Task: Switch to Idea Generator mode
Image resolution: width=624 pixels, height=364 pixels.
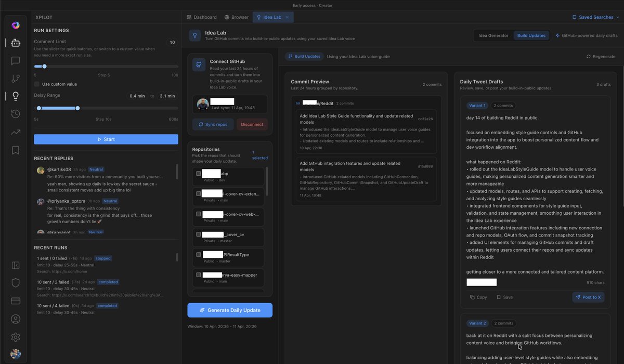Action: pos(493,36)
